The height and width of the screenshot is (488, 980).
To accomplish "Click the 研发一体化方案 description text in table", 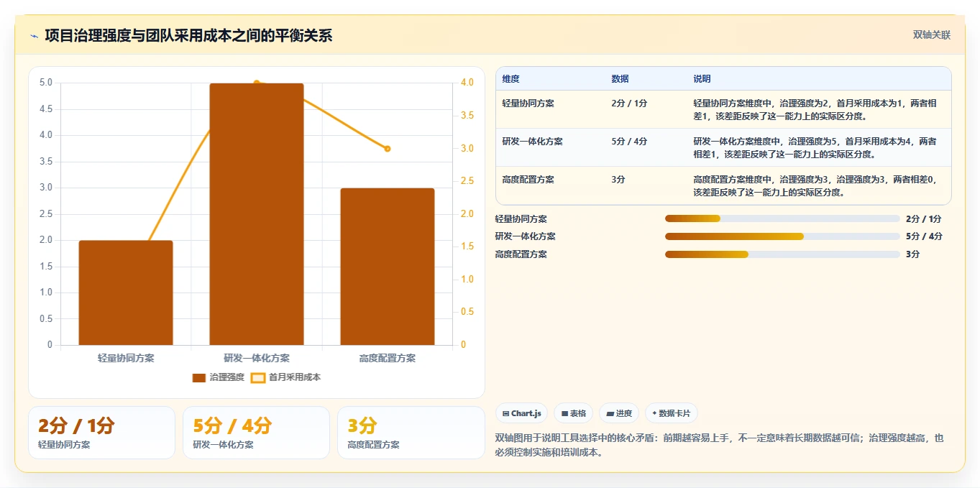I will pos(815,148).
